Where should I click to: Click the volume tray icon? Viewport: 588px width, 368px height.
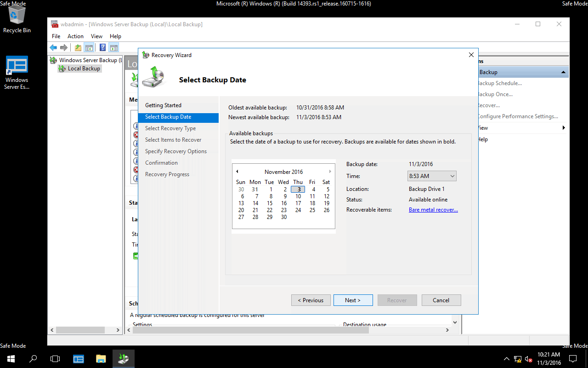[529, 359]
